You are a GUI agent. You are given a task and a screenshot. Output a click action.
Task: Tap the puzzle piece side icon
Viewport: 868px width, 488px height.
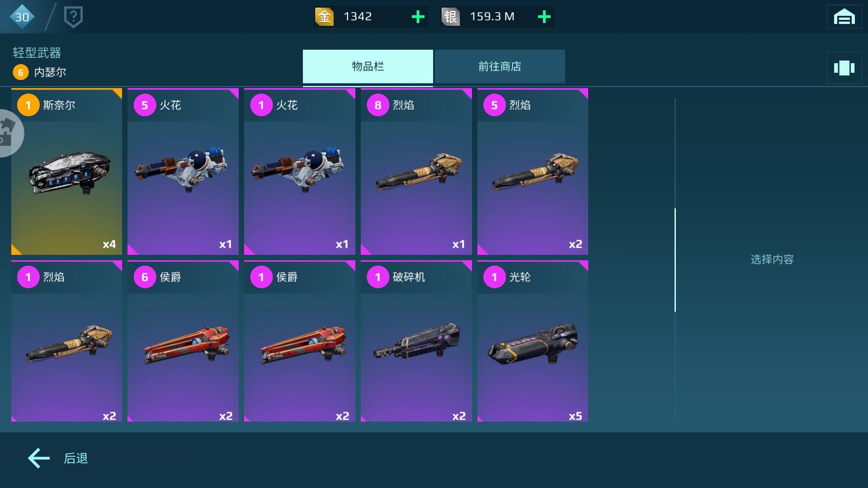coord(9,133)
